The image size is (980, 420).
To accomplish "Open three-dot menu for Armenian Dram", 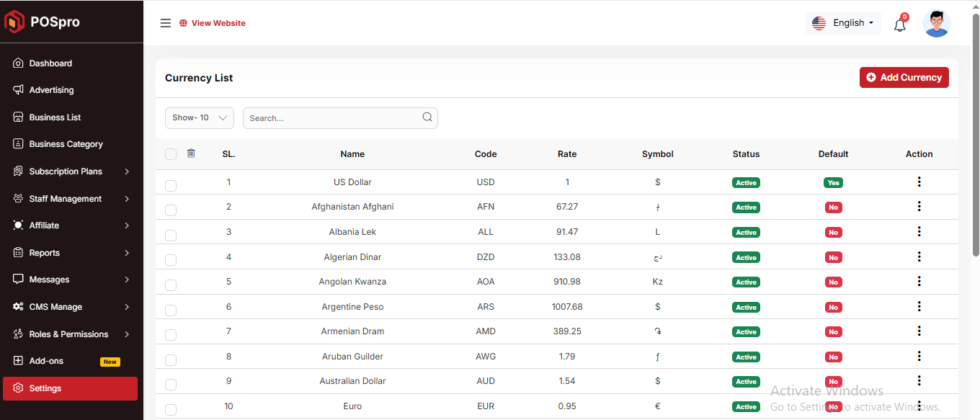I will click(919, 331).
